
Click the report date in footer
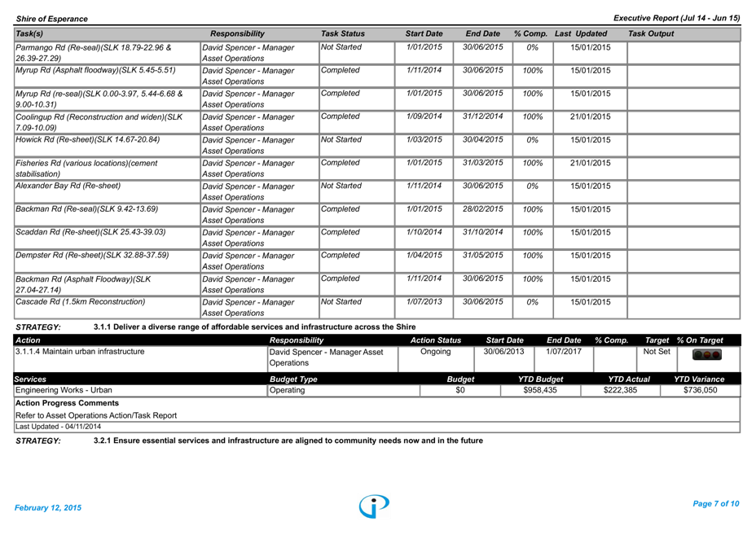click(x=48, y=508)
